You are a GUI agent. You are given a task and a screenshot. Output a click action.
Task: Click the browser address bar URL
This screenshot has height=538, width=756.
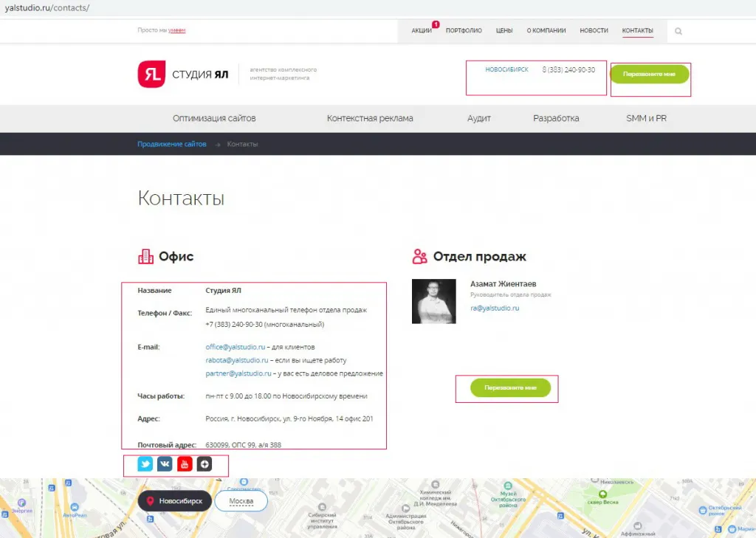pyautogui.click(x=47, y=7)
